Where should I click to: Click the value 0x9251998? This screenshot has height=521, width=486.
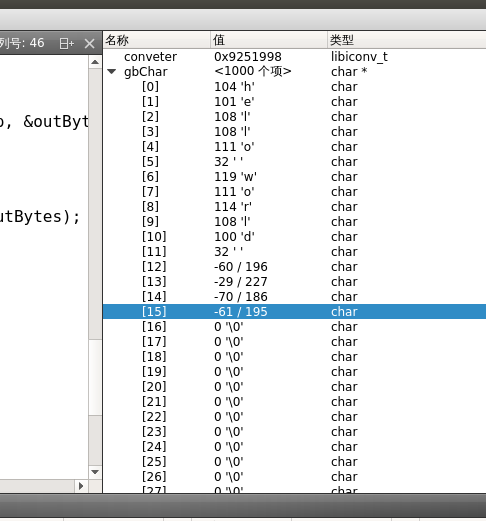pyautogui.click(x=248, y=57)
